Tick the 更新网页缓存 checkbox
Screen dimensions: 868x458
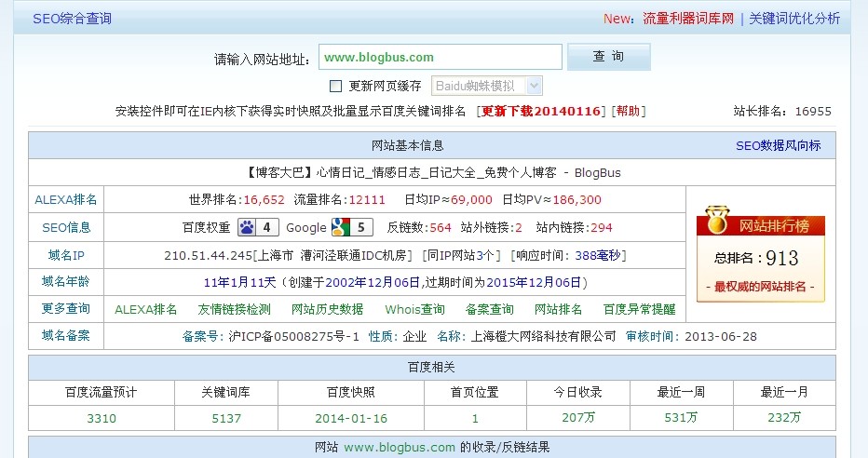point(335,86)
